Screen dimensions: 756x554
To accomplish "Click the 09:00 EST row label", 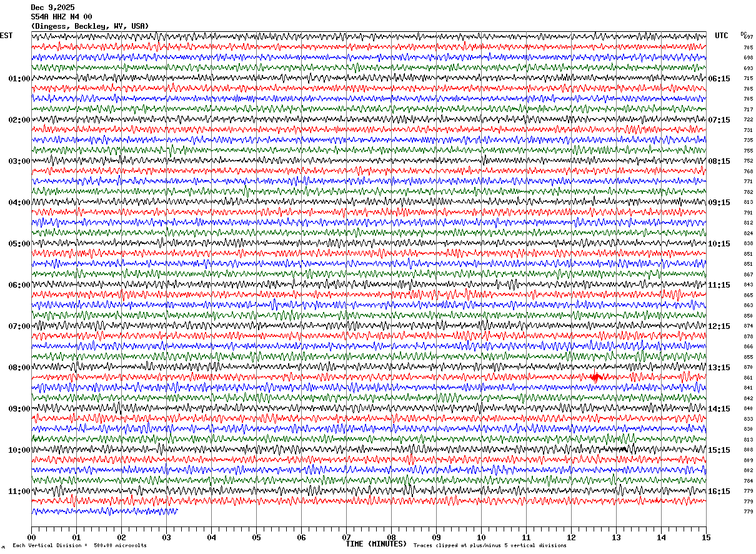I will tap(19, 409).
